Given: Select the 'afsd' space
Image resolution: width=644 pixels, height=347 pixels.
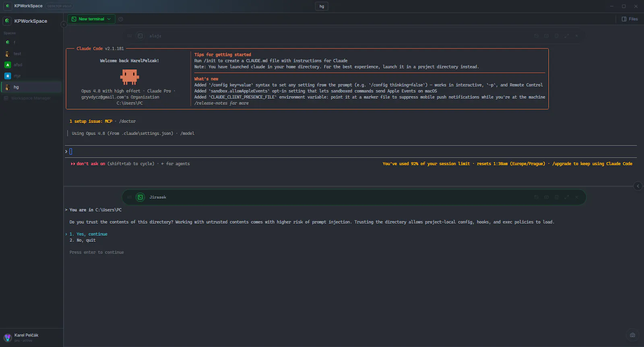Looking at the screenshot, I should tap(31, 64).
